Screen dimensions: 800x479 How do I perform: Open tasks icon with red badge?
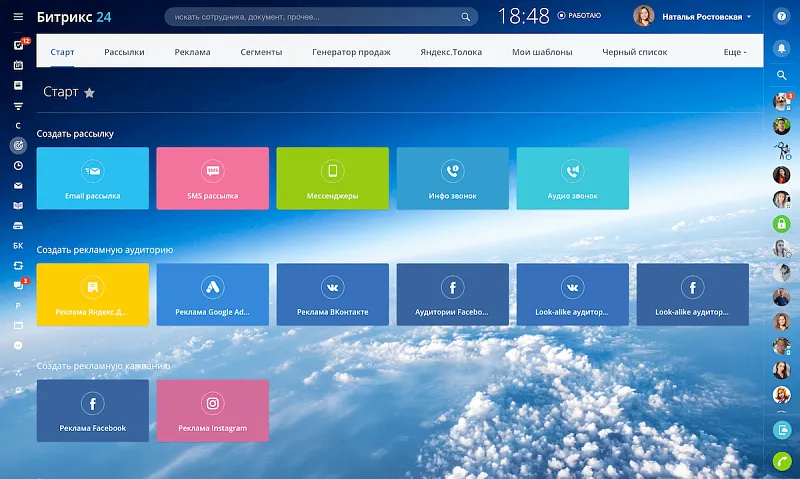[x=18, y=45]
